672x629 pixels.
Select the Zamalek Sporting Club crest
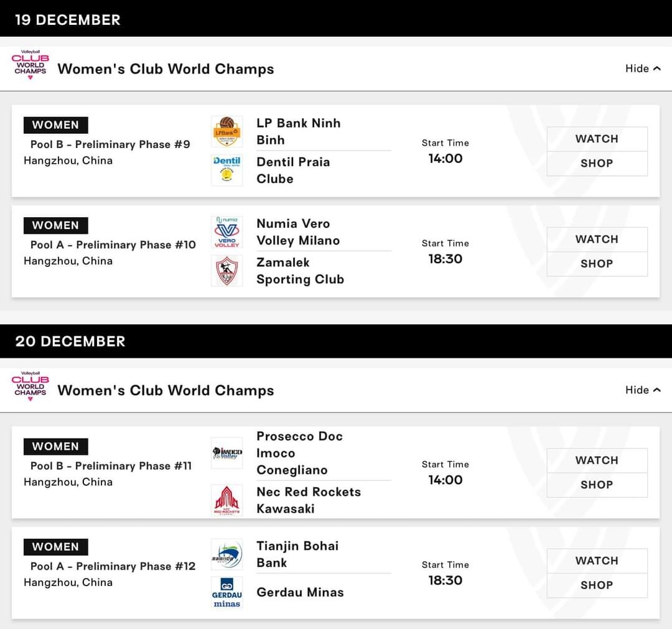pos(226,271)
